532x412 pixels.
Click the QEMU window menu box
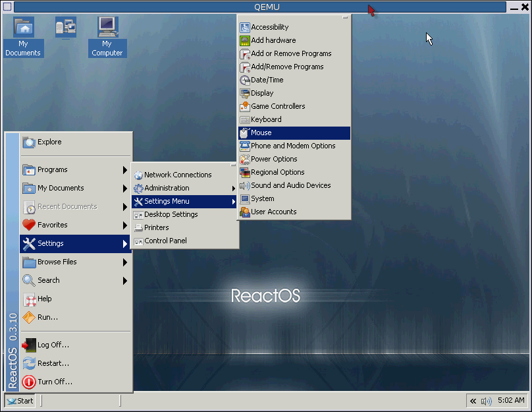7,7
